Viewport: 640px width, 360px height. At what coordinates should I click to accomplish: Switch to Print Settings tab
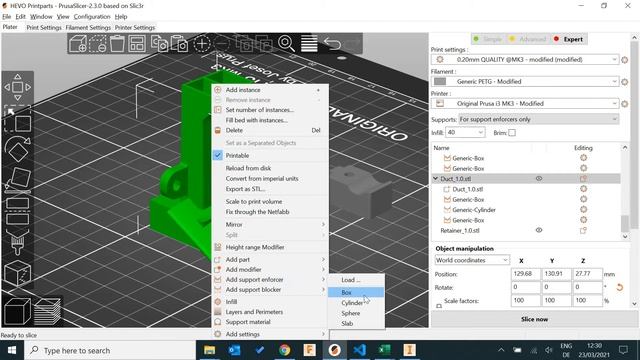click(44, 27)
